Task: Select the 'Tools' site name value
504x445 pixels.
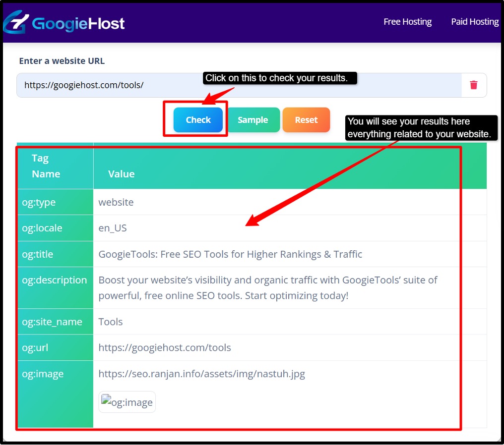Action: coord(111,322)
